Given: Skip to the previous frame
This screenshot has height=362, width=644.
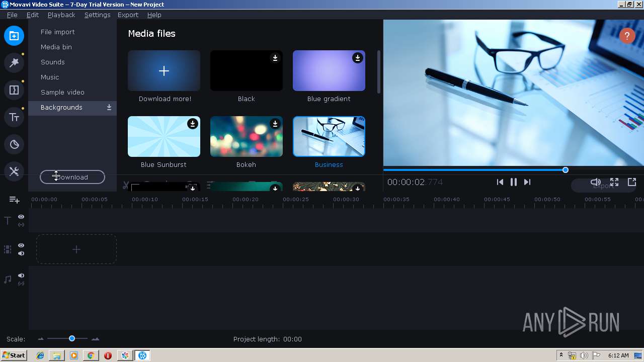Looking at the screenshot, I should (x=500, y=182).
